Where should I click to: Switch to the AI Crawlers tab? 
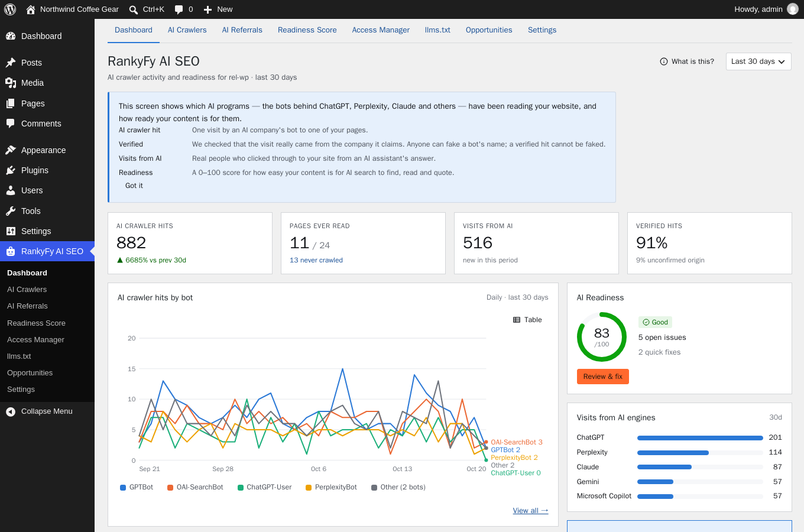(187, 30)
